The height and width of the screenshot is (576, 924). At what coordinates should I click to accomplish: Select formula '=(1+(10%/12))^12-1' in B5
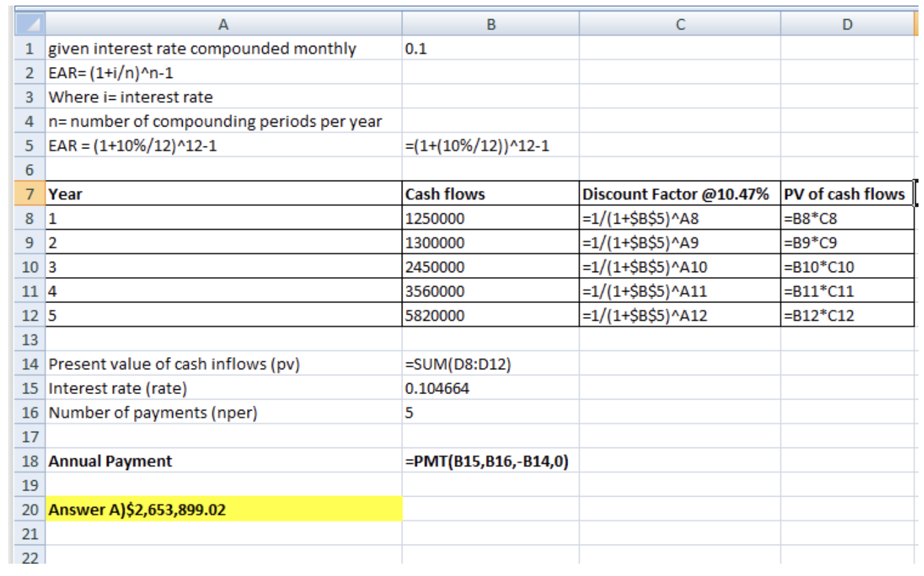click(491, 146)
